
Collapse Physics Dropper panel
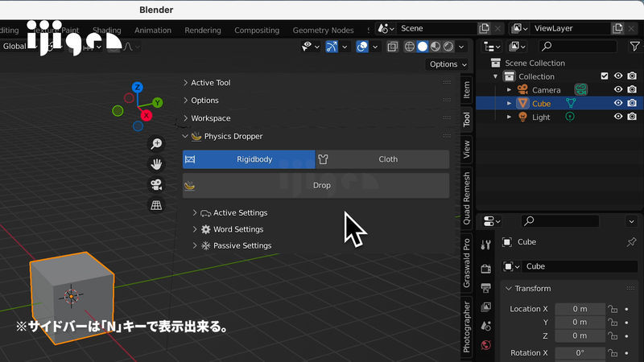pyautogui.click(x=185, y=136)
